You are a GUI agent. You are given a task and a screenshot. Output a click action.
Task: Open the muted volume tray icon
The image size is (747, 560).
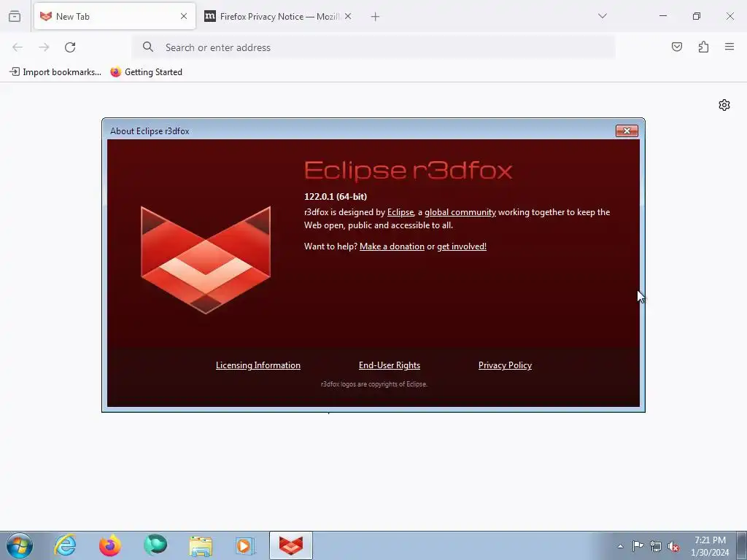673,546
